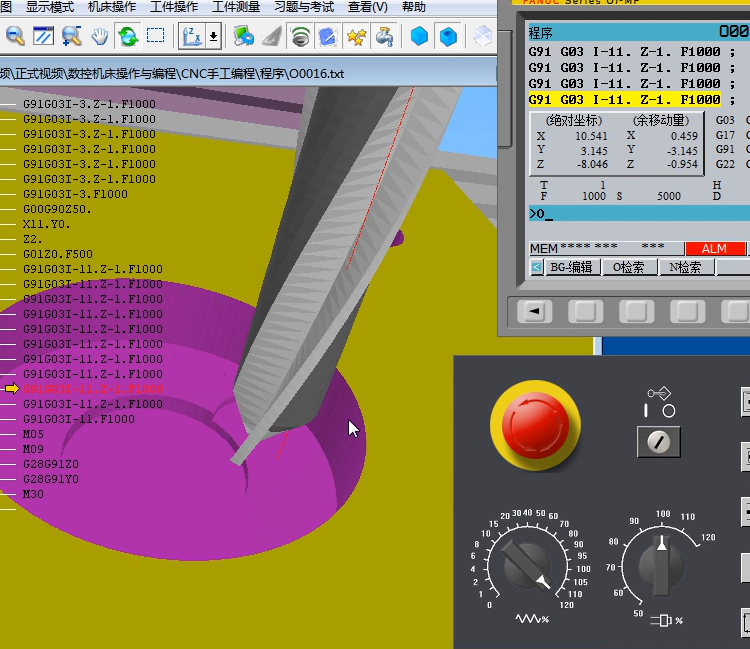The height and width of the screenshot is (649, 750).
Task: Show the solid blue workpiece cube view
Action: (419, 36)
